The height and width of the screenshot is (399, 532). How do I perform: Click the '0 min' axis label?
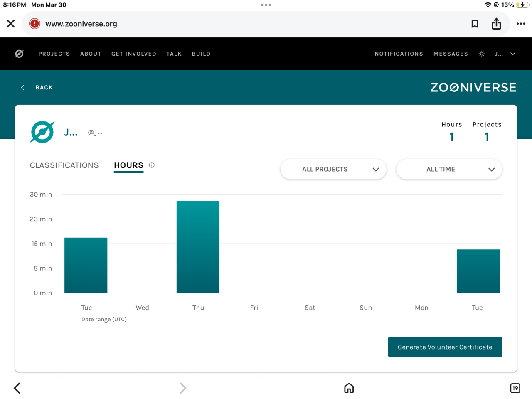(x=43, y=293)
